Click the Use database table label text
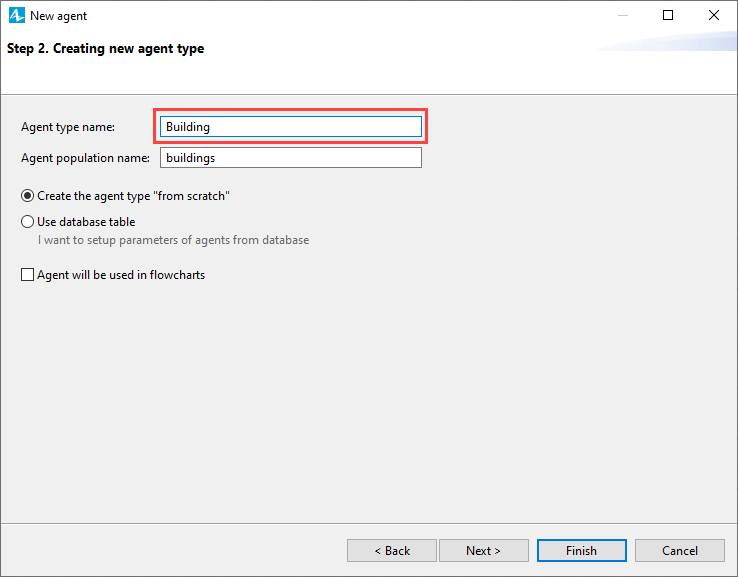The width and height of the screenshot is (738, 577). coord(86,222)
